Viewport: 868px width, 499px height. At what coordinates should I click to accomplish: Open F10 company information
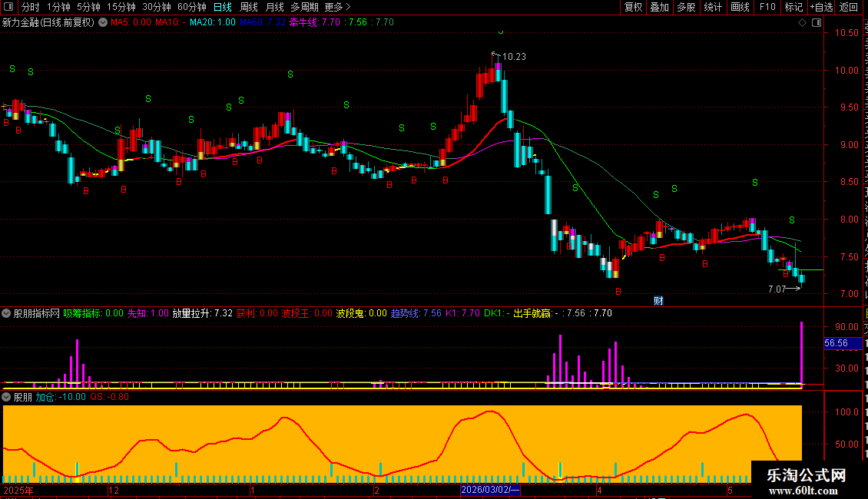coord(767,7)
